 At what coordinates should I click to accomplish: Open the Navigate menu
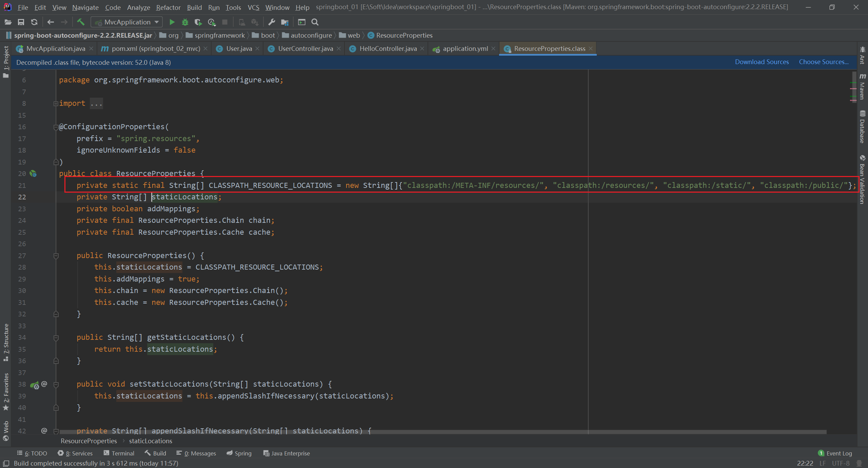point(85,7)
